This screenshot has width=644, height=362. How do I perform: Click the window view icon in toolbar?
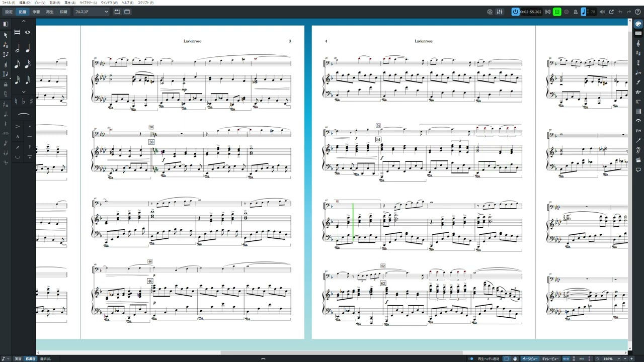(127, 12)
